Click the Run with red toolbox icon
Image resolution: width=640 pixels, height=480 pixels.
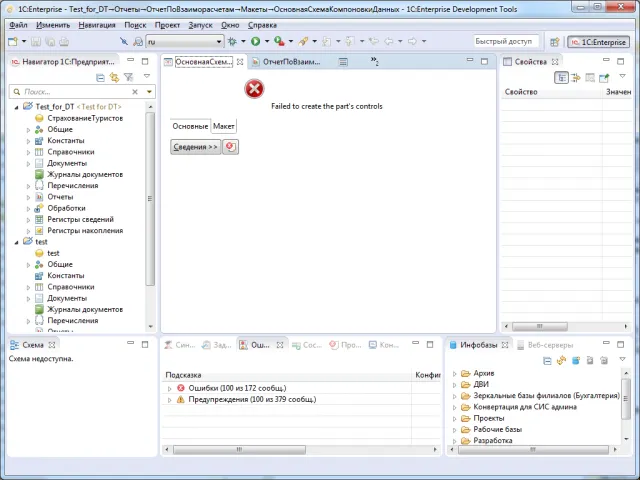[x=279, y=41]
